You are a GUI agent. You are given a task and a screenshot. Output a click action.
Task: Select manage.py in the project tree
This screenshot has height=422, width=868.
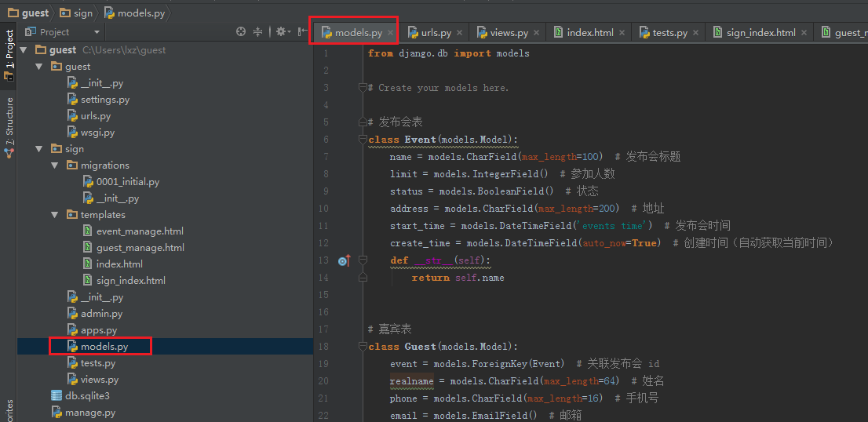[x=90, y=413]
